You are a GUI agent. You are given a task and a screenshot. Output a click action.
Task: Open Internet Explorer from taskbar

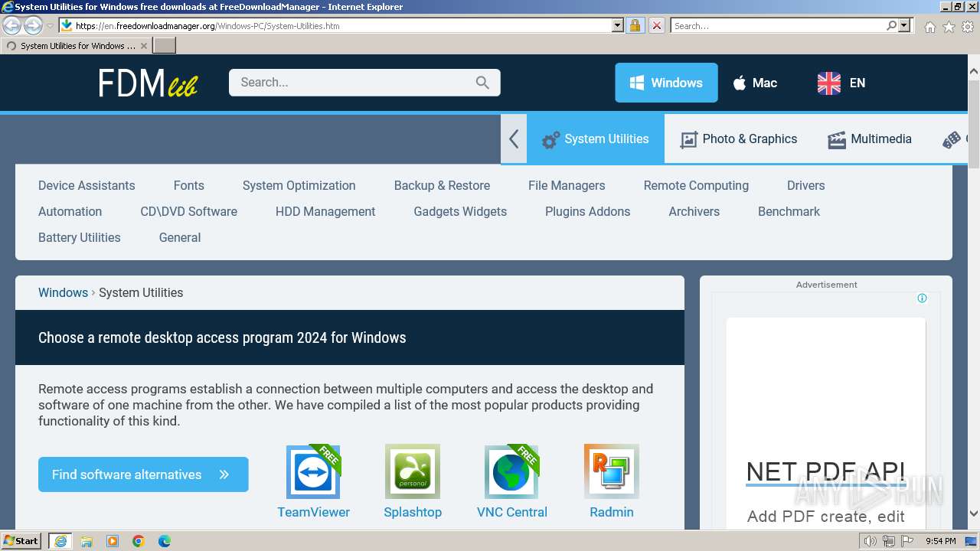click(x=60, y=541)
